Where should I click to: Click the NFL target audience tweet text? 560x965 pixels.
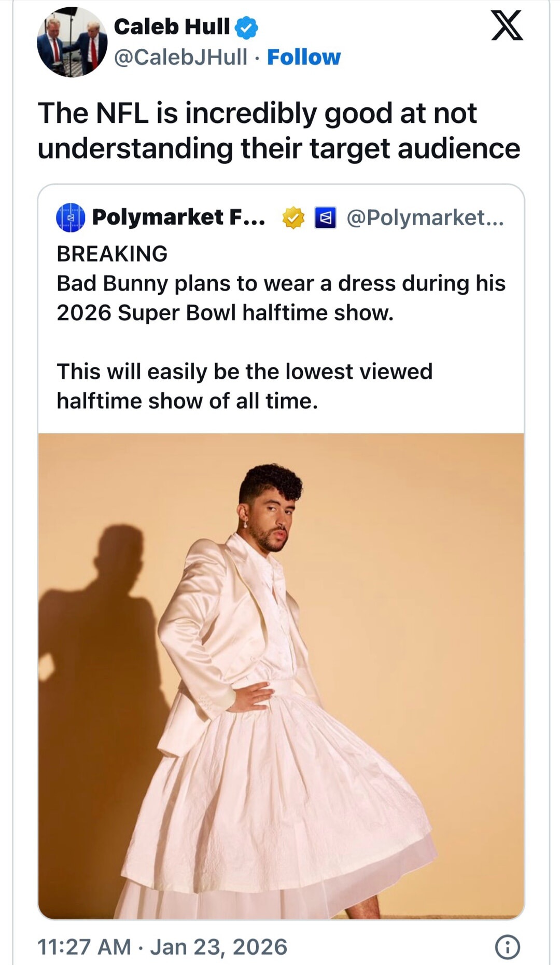point(278,130)
